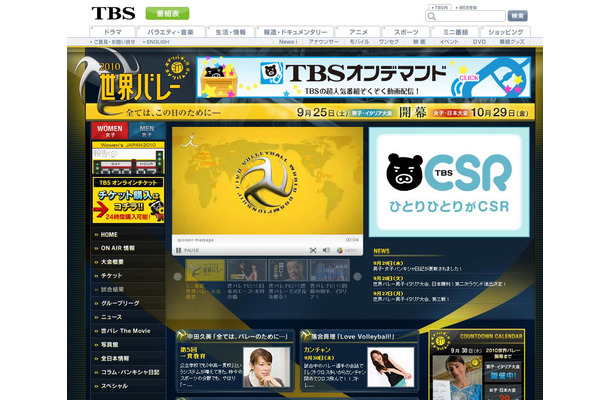This screenshot has width=610, height=400.
Task: Open the スポーツ navigation tab
Action: click(x=406, y=32)
